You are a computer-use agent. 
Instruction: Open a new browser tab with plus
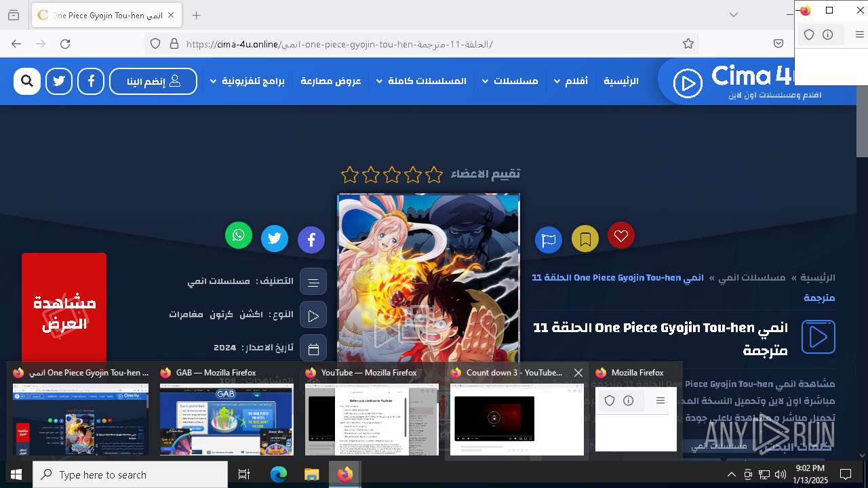click(x=196, y=15)
